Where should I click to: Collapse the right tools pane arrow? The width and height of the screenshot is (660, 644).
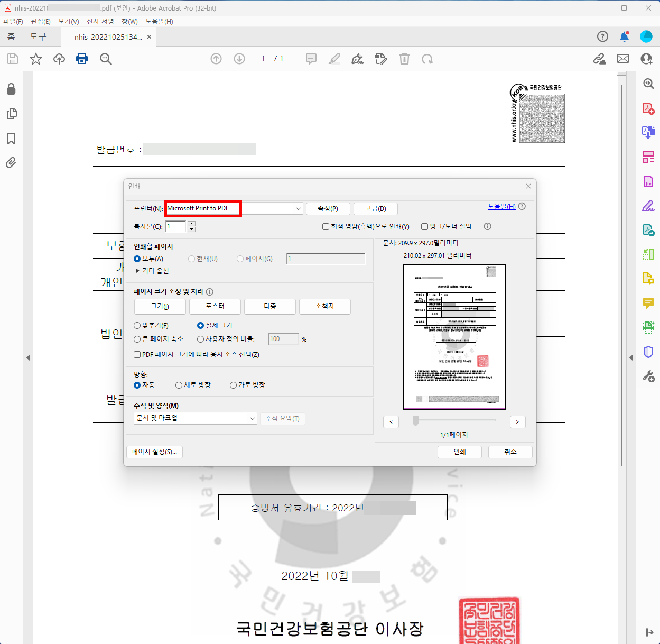[x=631, y=358]
